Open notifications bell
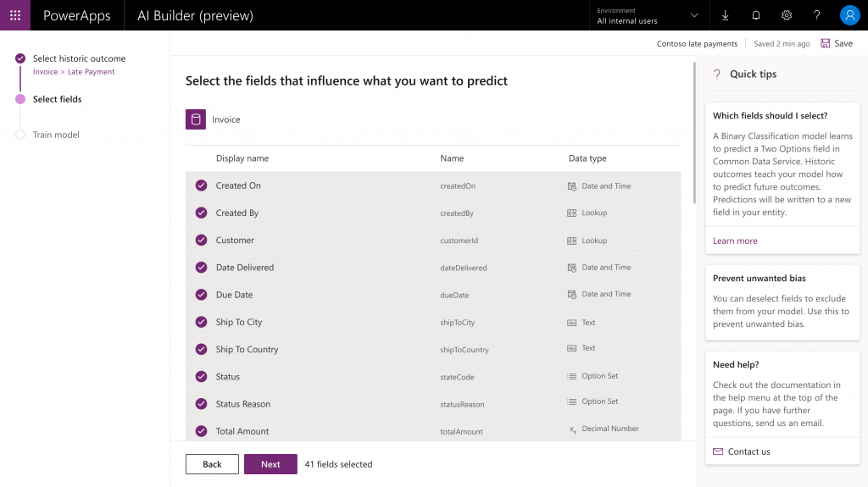The width and height of the screenshot is (868, 487). 756,15
